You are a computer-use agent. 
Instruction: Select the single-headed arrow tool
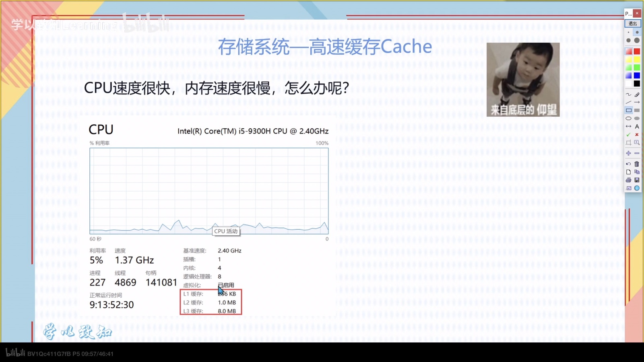(637, 103)
